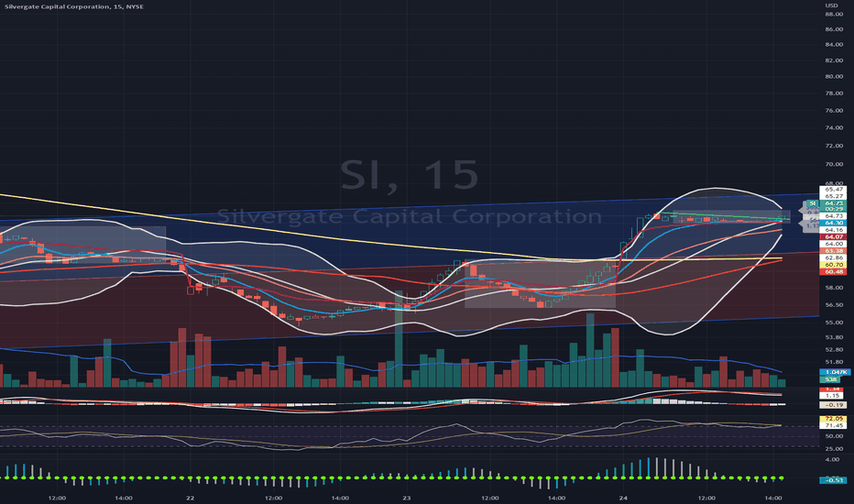
Task: Click the 58.00 price axis label
Action: pos(834,288)
